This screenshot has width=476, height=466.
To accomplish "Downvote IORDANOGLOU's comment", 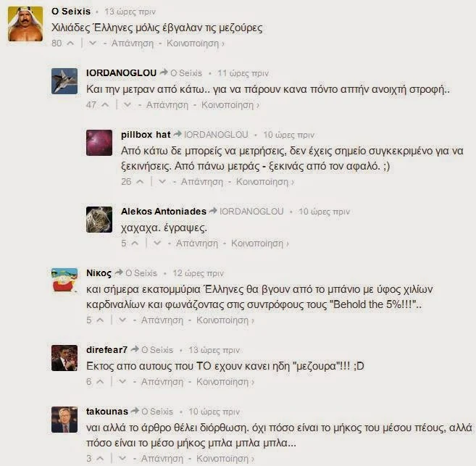I will click(x=128, y=105).
